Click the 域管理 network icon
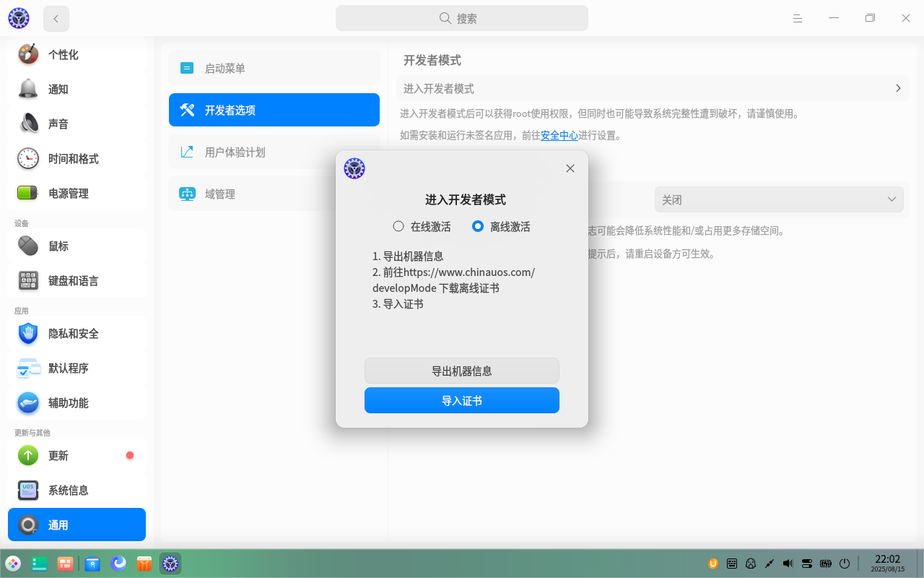The height and width of the screenshot is (578, 924). pyautogui.click(x=187, y=194)
